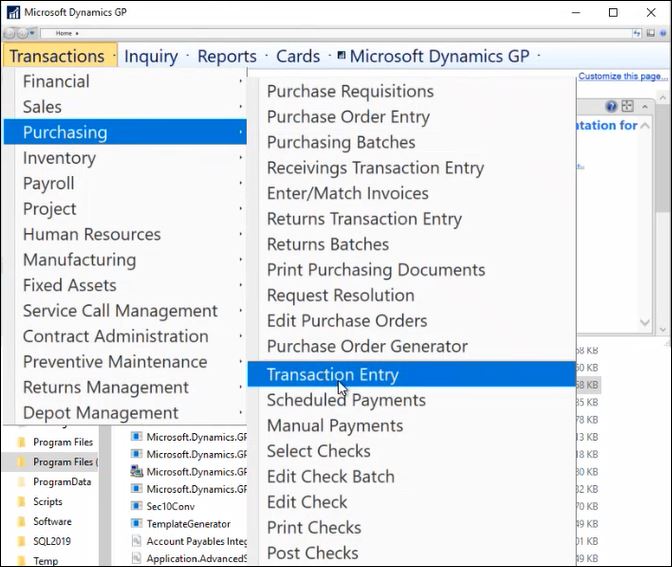Screen dimensions: 672x567
Task: Open the Cards menu
Action: tap(298, 56)
